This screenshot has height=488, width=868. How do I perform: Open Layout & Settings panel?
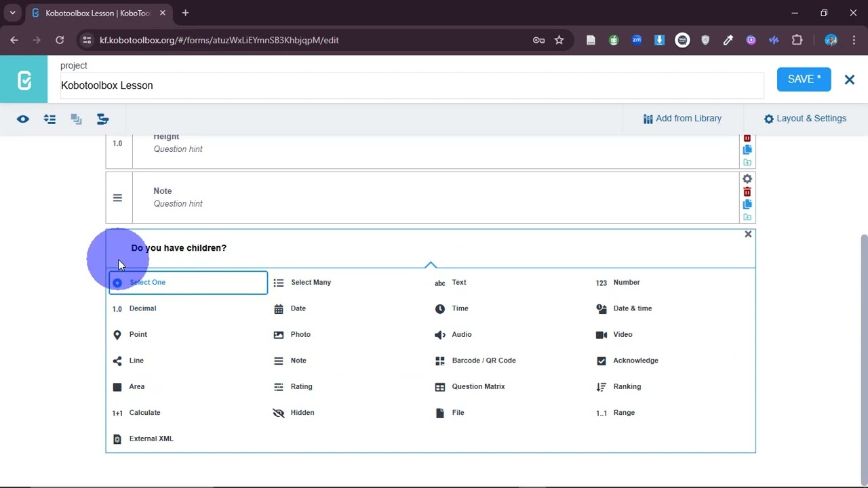(x=805, y=119)
